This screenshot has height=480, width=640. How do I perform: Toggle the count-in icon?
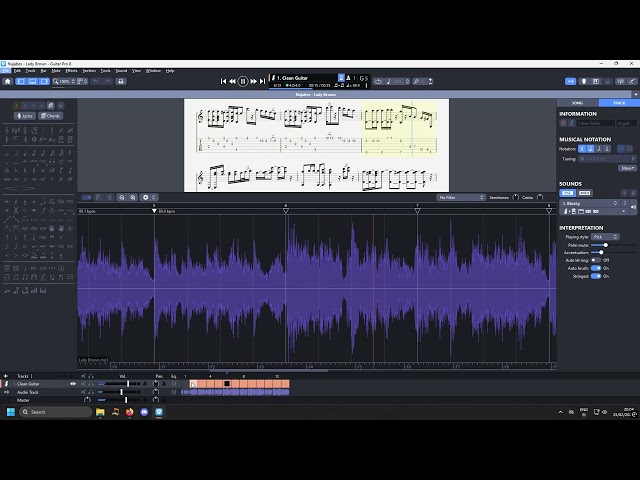(341, 78)
